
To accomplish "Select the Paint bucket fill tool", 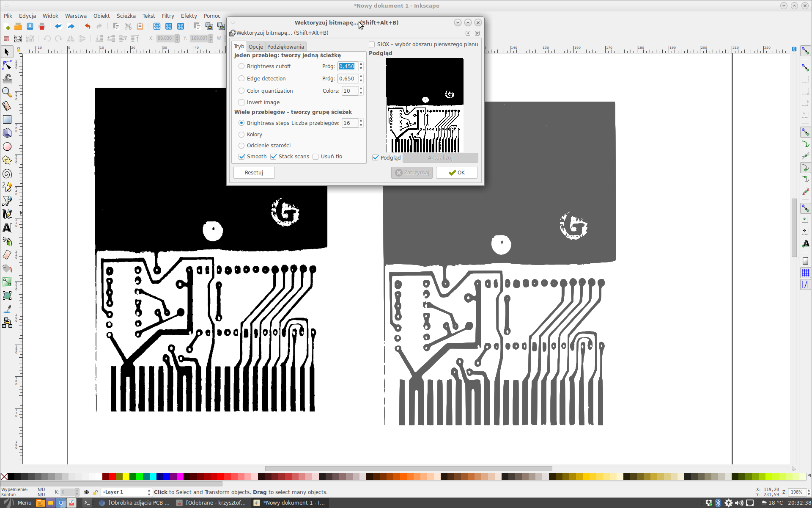I will 7,268.
